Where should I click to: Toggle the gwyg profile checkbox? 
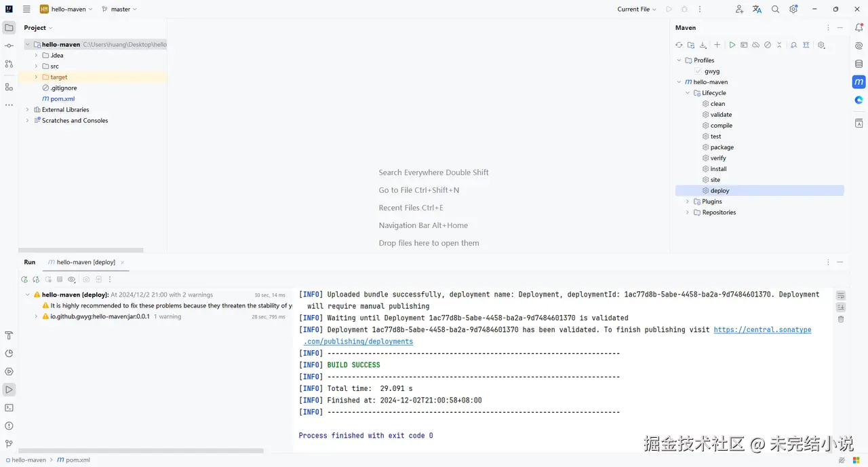tap(698, 71)
